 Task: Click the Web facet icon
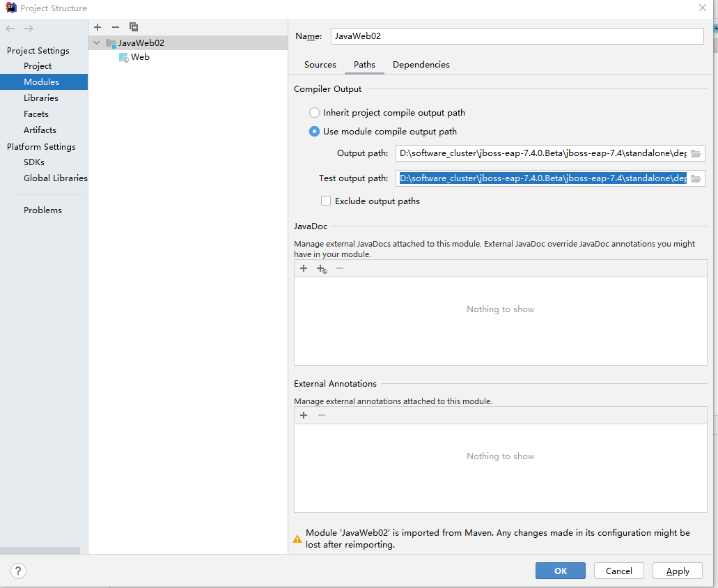point(124,58)
